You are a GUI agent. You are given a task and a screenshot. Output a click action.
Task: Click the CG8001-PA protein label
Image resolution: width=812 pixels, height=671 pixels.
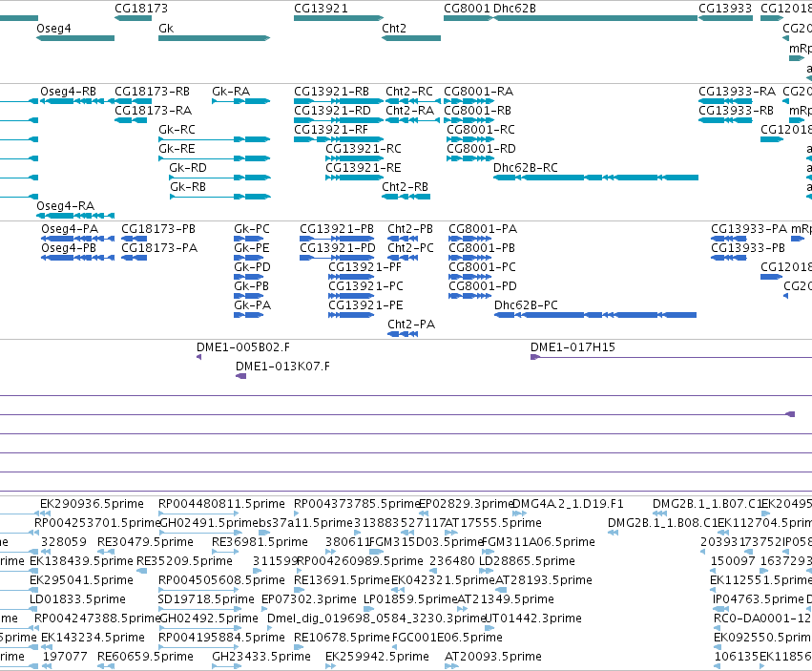tap(483, 229)
